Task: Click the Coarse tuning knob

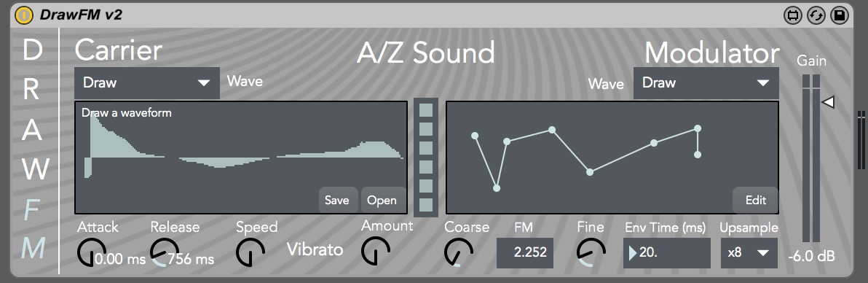Action: click(458, 252)
